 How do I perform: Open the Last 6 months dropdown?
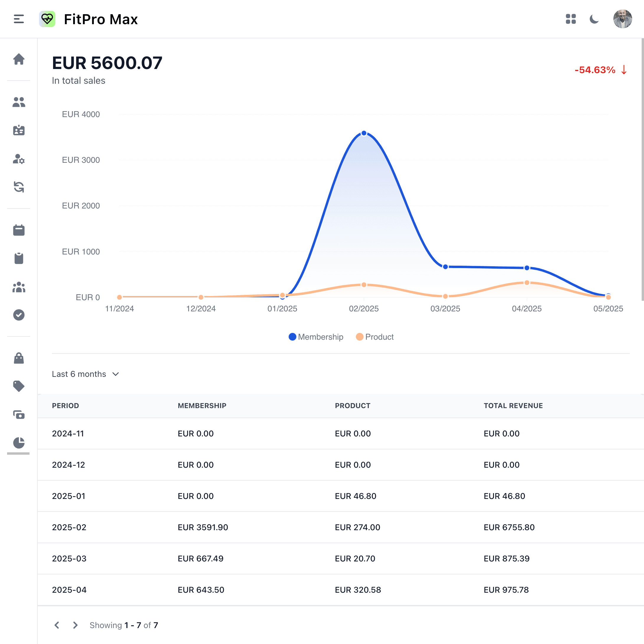tap(86, 374)
